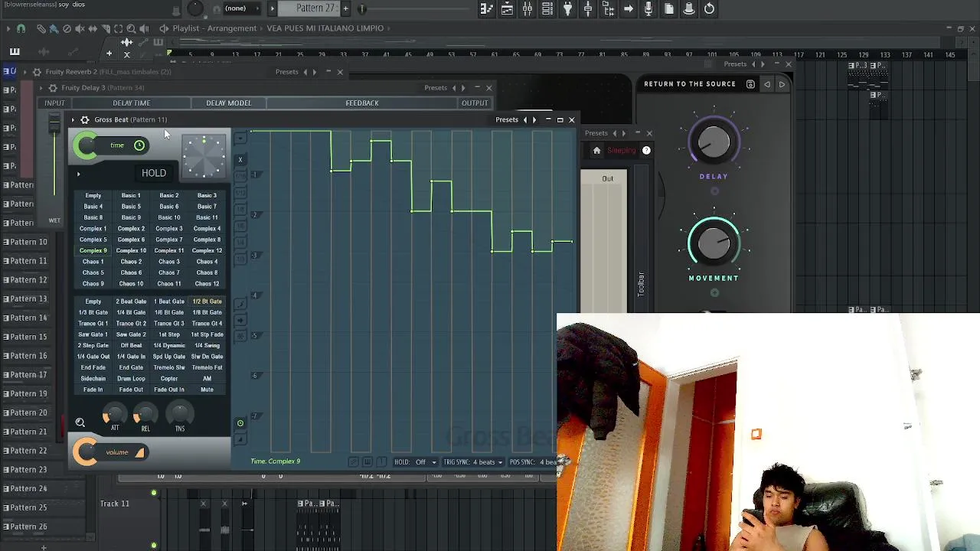Image resolution: width=980 pixels, height=551 pixels.
Task: Click the X snap button in envelope editor
Action: [x=240, y=160]
